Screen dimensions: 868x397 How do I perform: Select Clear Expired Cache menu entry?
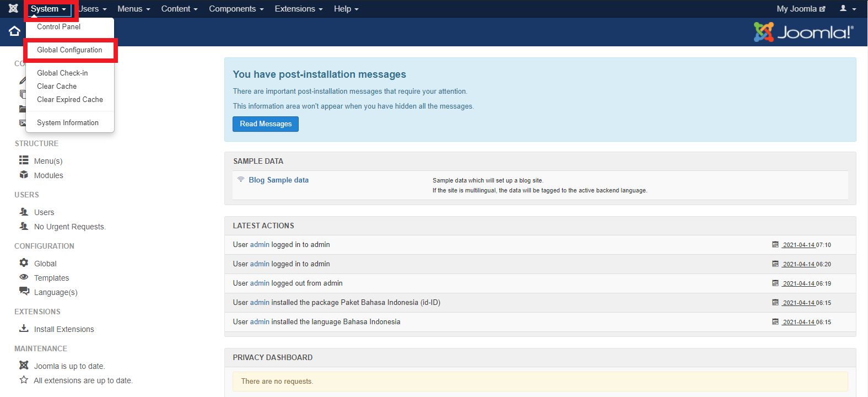click(x=70, y=99)
